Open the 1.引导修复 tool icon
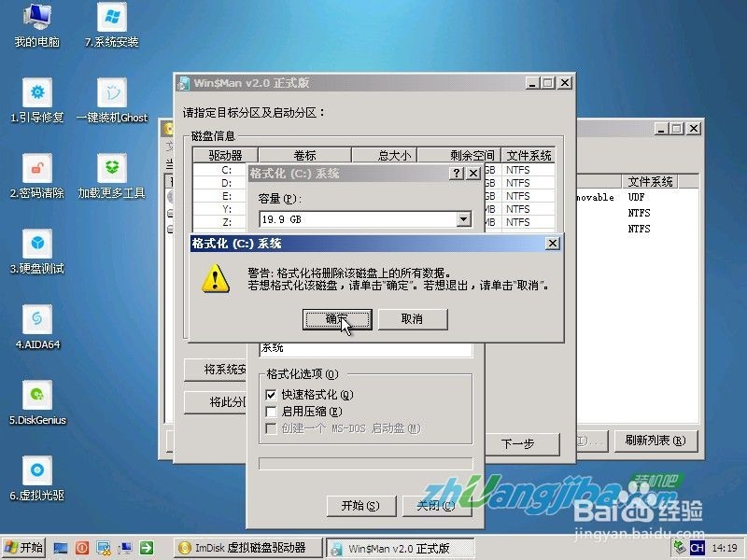Screen dimensions: 747x560 click(37, 101)
